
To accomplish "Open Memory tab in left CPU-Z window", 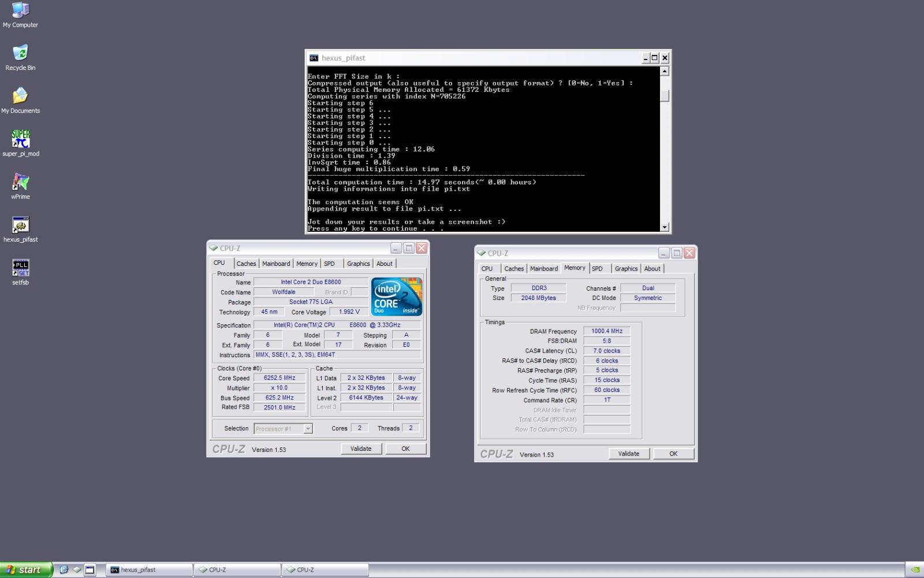I will coord(307,264).
